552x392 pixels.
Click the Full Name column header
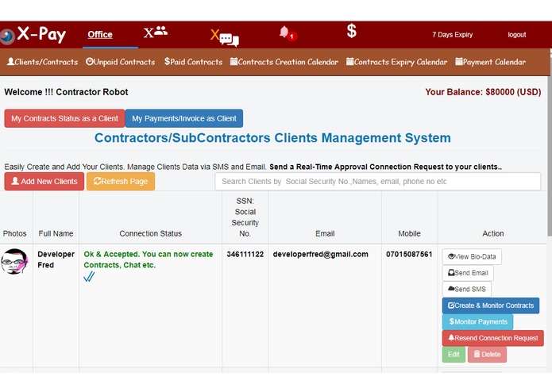[x=56, y=233]
